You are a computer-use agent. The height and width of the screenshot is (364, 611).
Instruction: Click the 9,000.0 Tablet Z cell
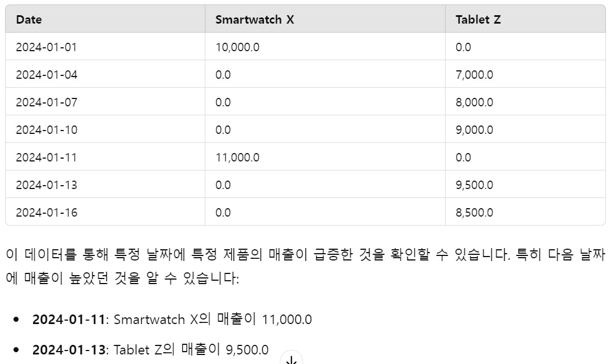click(x=474, y=130)
